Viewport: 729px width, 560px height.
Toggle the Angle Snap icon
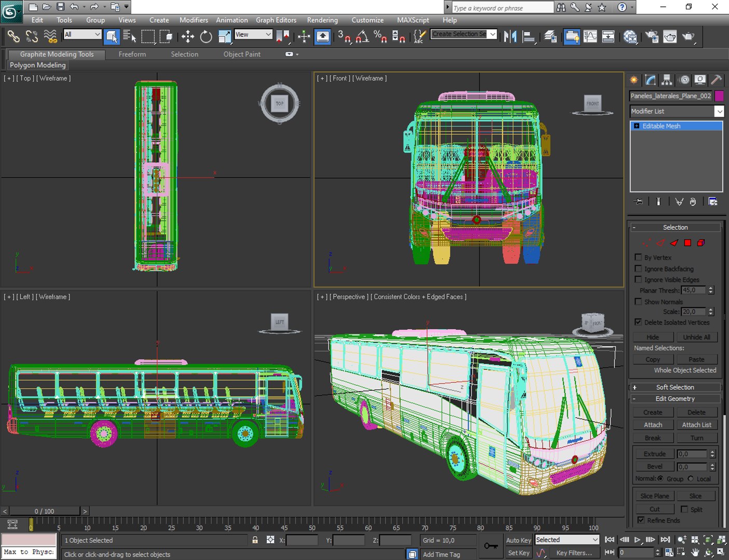click(x=362, y=36)
